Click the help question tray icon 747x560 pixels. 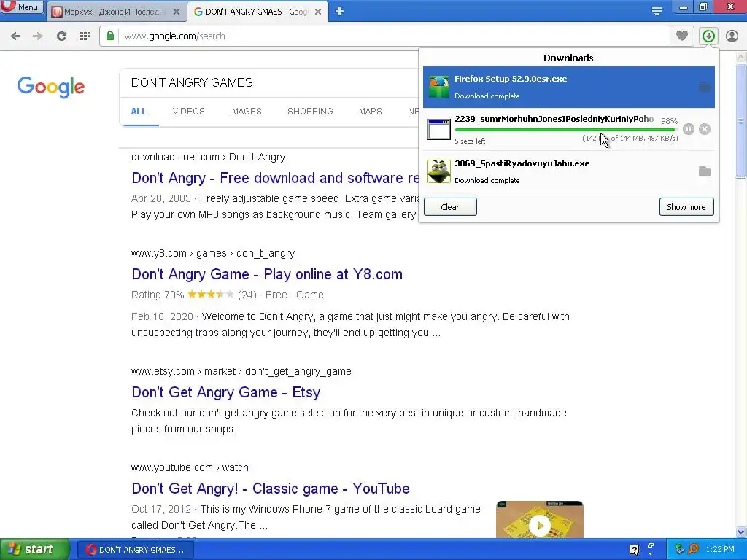tap(634, 550)
